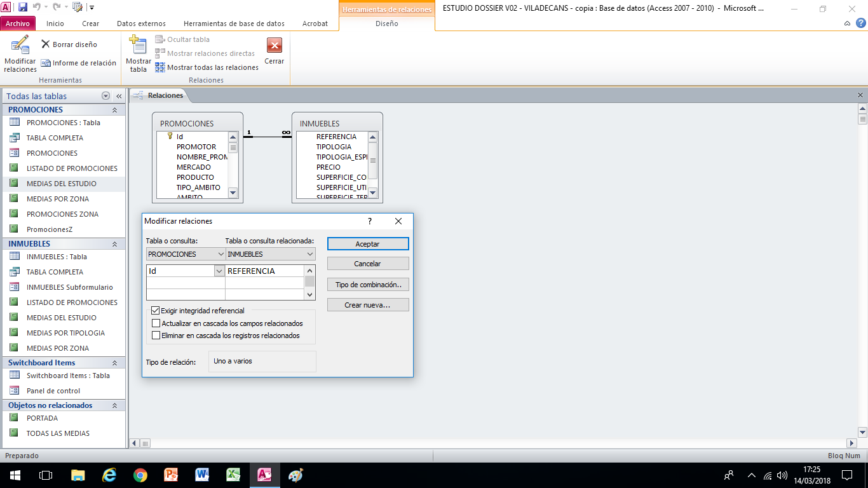
Task: Click Help question mark in Modificar relaciones dialog
Action: (x=370, y=221)
